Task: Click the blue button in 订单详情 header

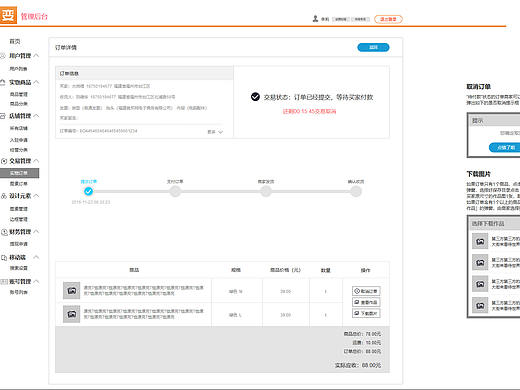Action: point(373,47)
